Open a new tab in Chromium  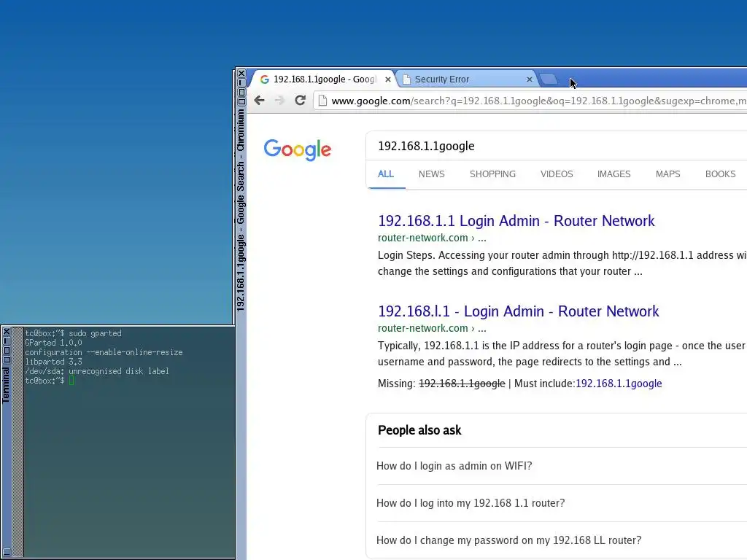549,79
